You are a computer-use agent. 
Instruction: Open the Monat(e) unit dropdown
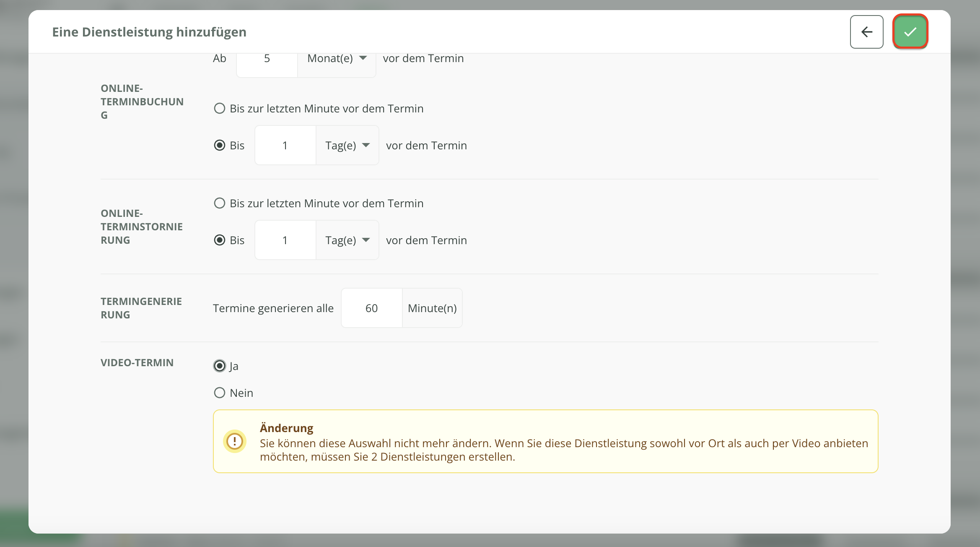tap(337, 59)
